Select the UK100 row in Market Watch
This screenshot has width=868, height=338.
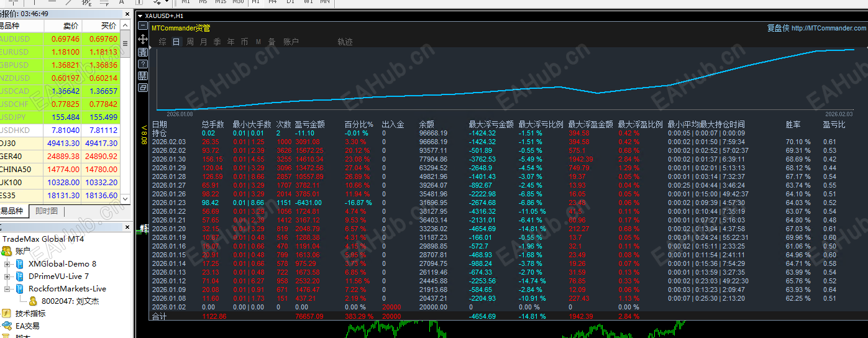point(60,183)
